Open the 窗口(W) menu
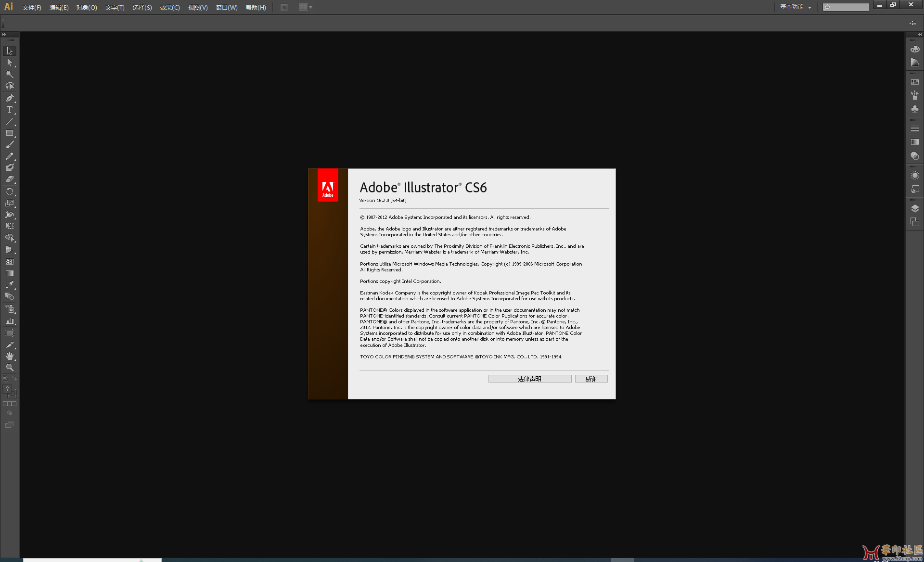Image resolution: width=924 pixels, height=562 pixels. pos(227,7)
